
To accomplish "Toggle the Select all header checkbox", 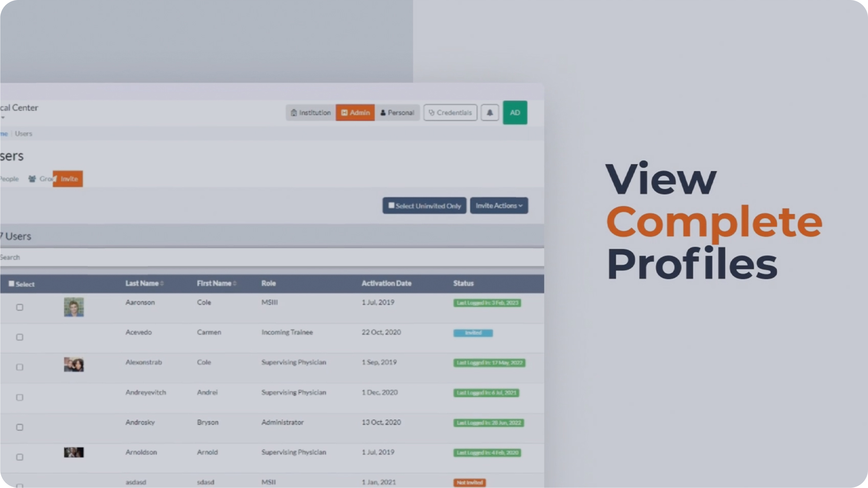I will 12,284.
